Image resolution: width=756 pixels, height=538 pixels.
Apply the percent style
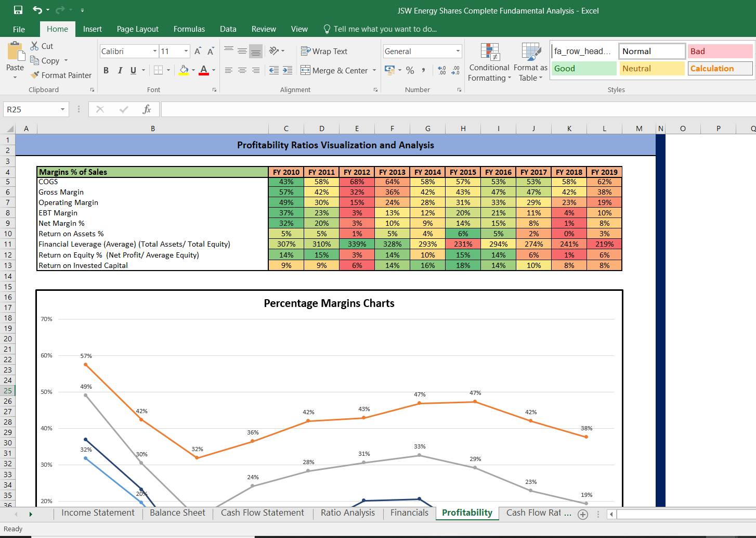pos(410,70)
